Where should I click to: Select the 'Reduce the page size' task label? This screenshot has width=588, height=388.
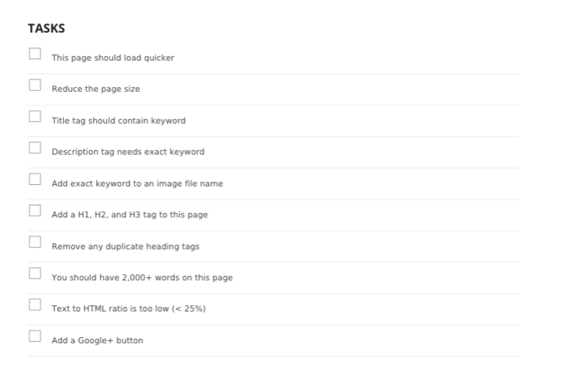[96, 89]
